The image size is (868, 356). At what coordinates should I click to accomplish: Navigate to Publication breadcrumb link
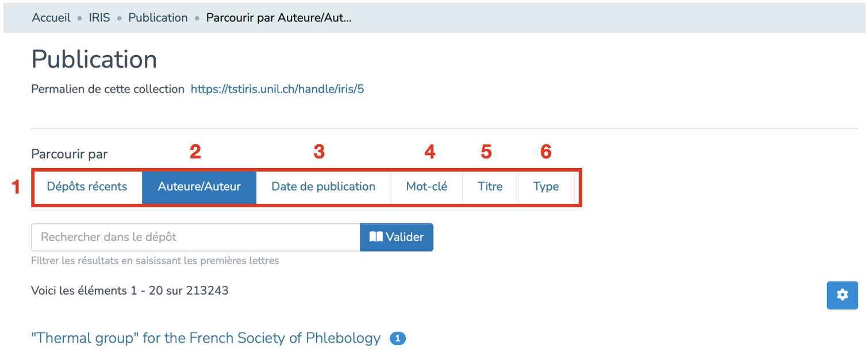[x=158, y=18]
